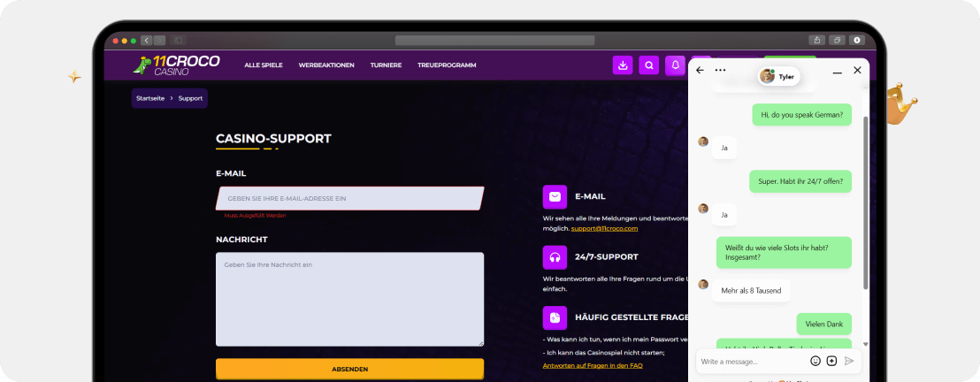Open notifications via the bell icon

click(675, 65)
